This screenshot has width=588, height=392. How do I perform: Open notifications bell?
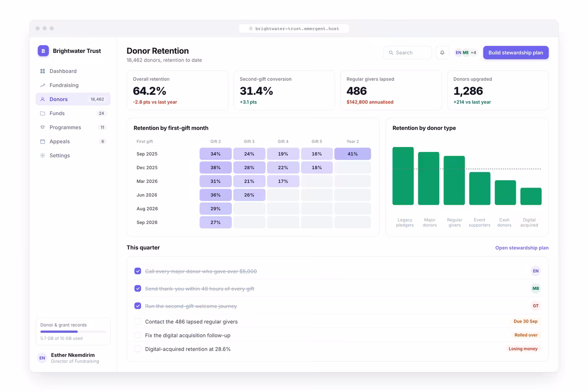(x=442, y=52)
